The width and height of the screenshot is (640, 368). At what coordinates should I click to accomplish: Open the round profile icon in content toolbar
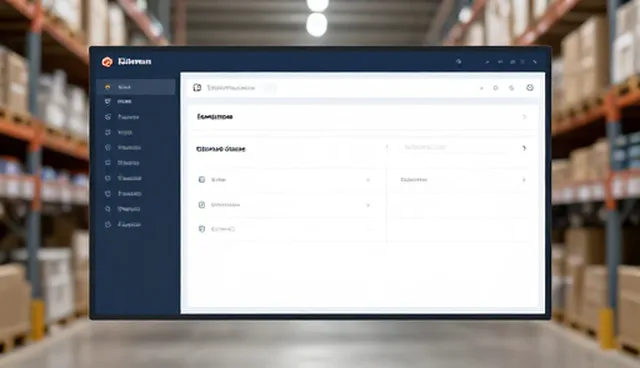(x=530, y=88)
